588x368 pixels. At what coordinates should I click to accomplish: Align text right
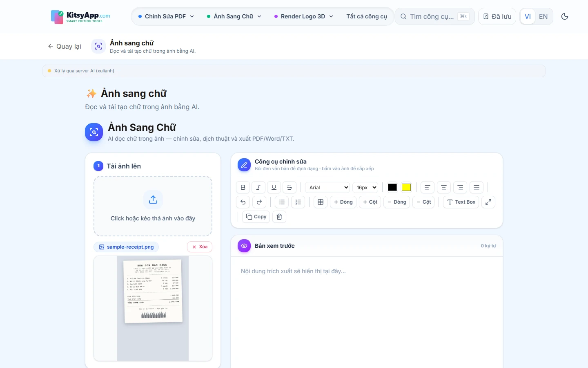point(460,187)
